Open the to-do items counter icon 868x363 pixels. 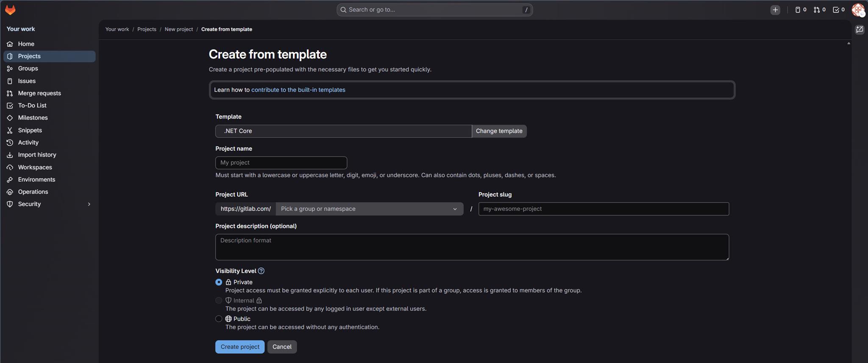coord(838,10)
